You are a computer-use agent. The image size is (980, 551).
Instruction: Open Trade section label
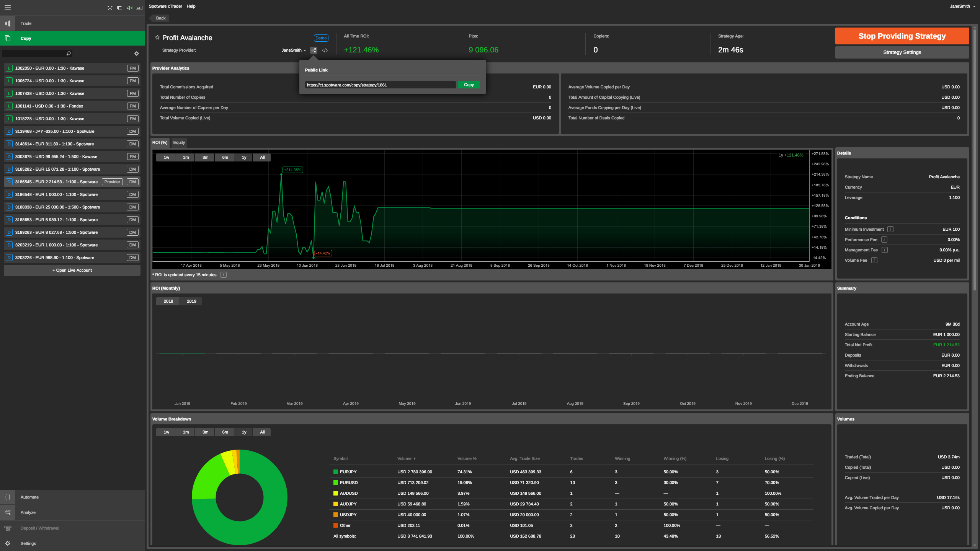(x=26, y=23)
